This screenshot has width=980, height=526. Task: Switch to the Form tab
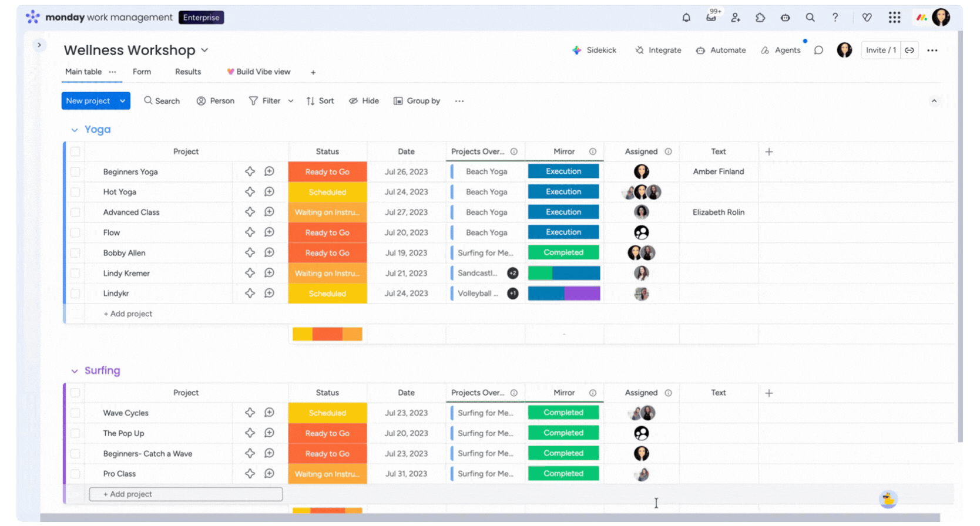point(142,72)
